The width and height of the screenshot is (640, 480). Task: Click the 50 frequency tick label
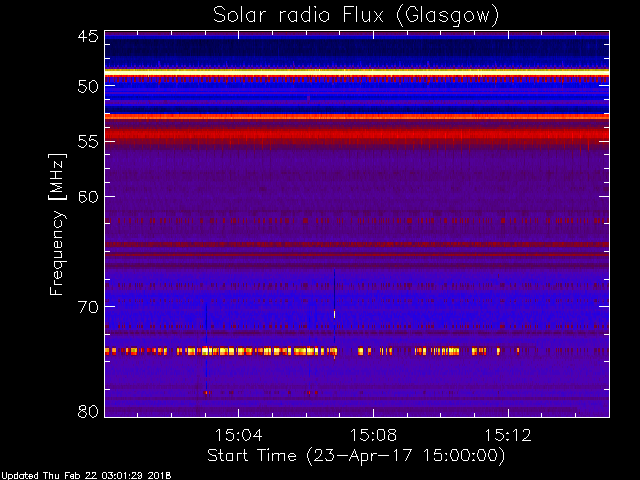[x=88, y=86]
